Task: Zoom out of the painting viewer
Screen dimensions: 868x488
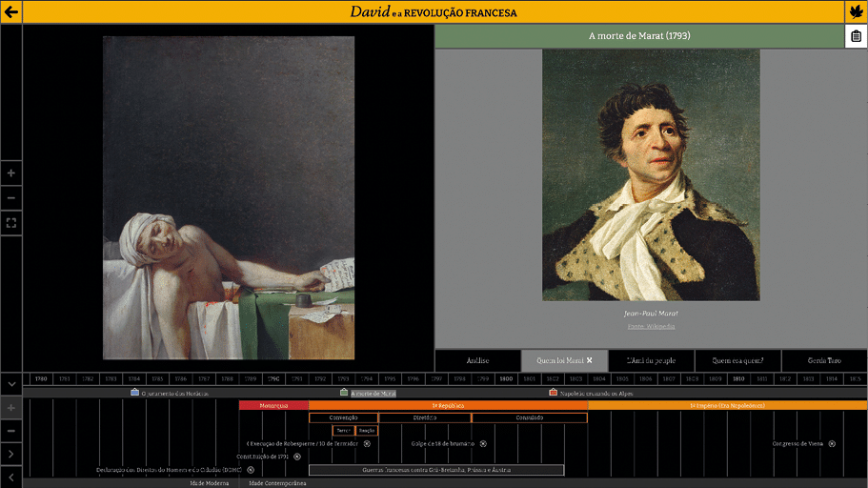Action: coord(11,197)
